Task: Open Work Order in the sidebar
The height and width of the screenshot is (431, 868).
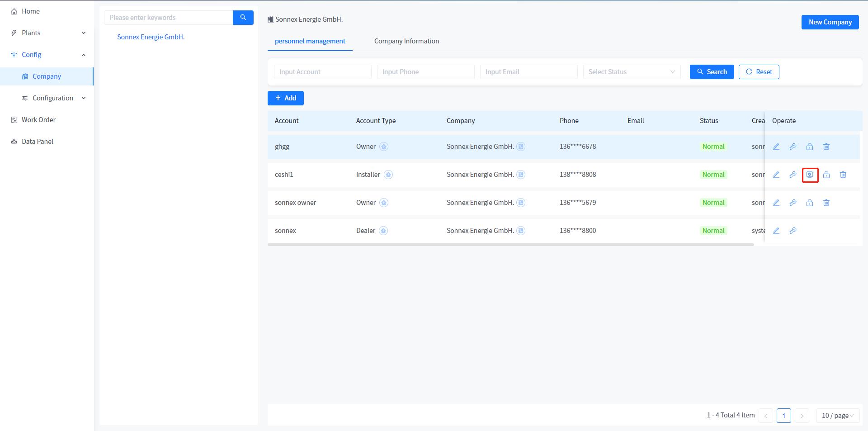Action: coord(47,120)
